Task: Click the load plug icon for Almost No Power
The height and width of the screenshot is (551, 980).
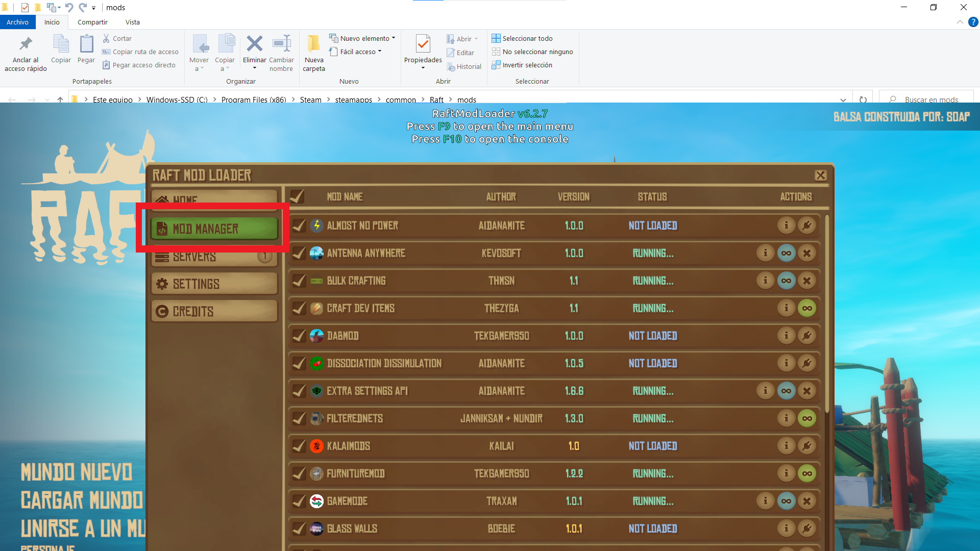Action: (806, 226)
